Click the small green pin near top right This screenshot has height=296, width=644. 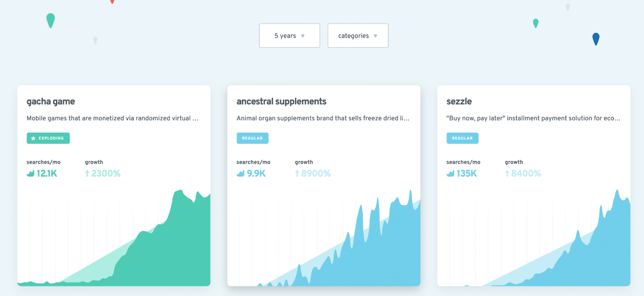tap(536, 23)
